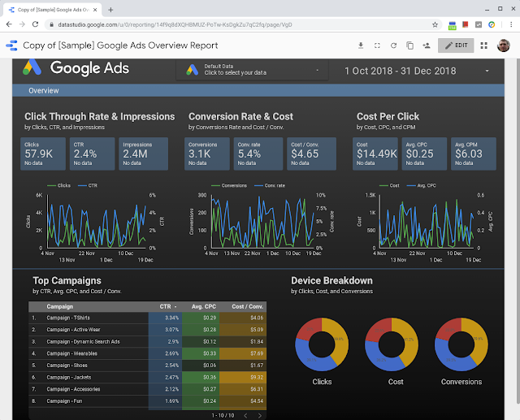Select the Conversions 3.1K scorecard
This screenshot has width=520, height=420.
tap(207, 154)
